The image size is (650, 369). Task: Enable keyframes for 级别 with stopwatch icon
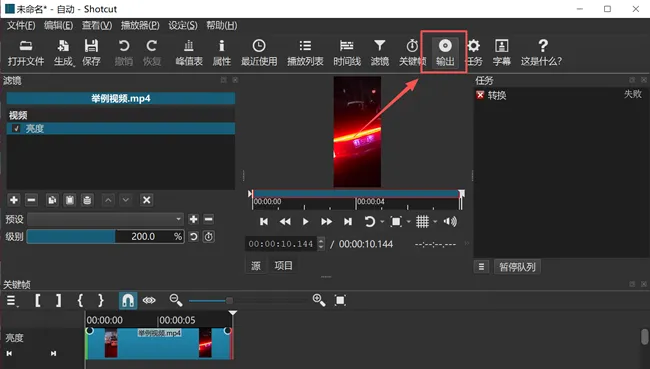tap(209, 237)
